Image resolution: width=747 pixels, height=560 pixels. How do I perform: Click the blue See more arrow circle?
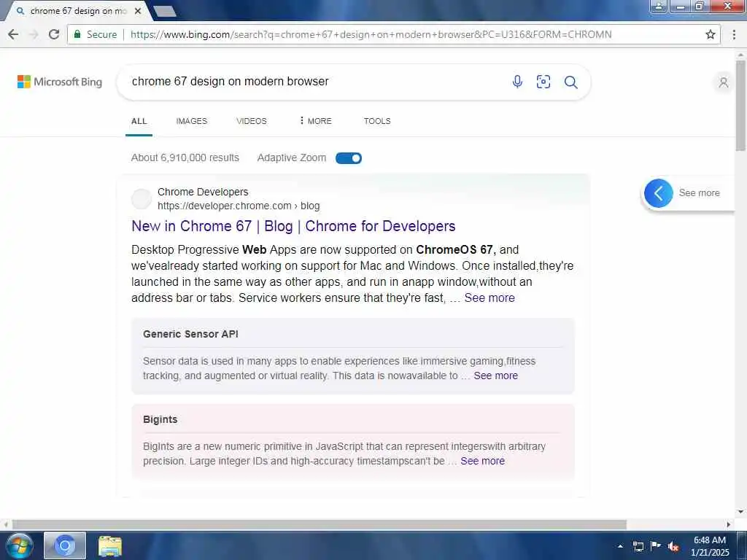tap(659, 192)
